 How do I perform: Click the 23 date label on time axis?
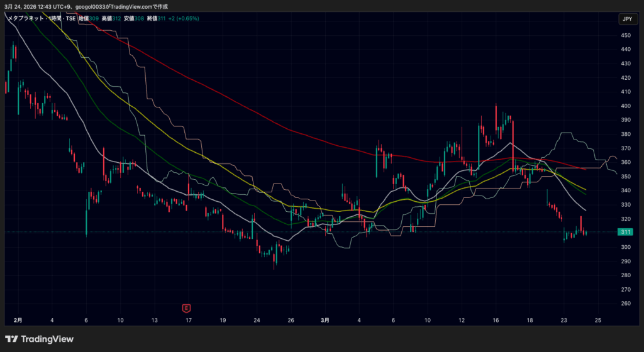click(x=564, y=321)
